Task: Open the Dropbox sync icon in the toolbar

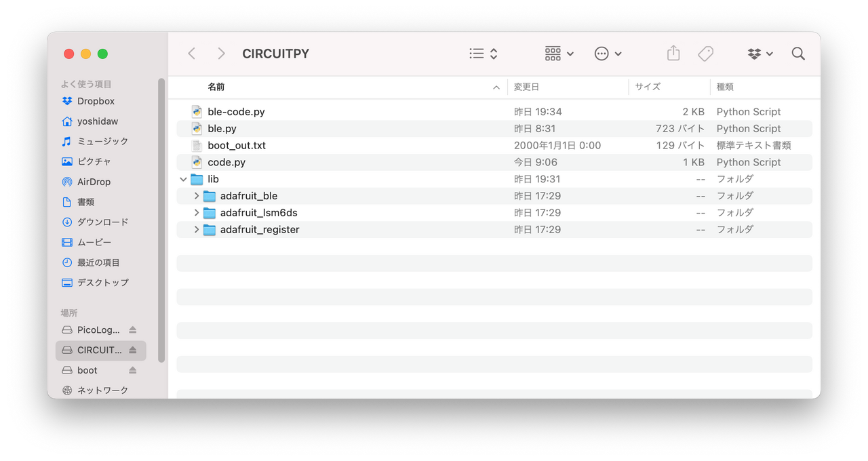Action: point(755,53)
